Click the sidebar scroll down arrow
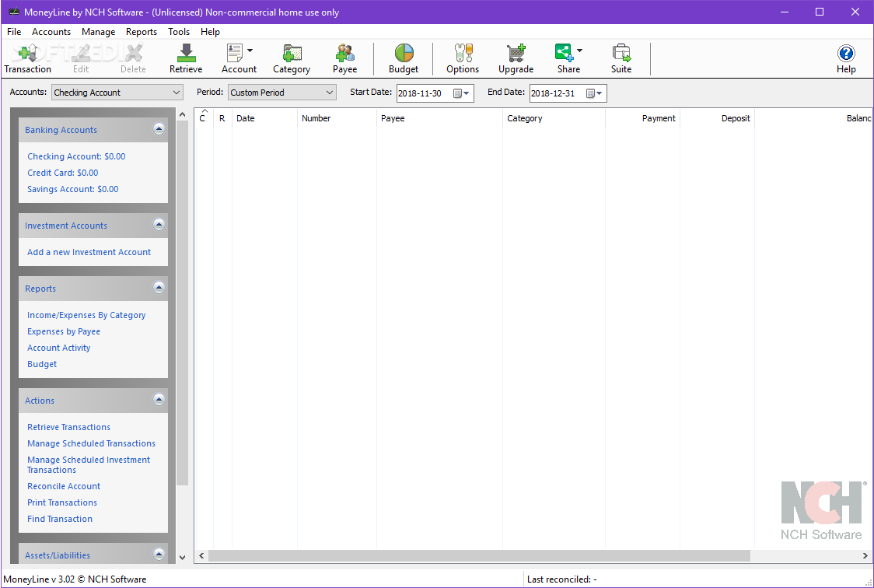This screenshot has width=874, height=588. point(182,557)
